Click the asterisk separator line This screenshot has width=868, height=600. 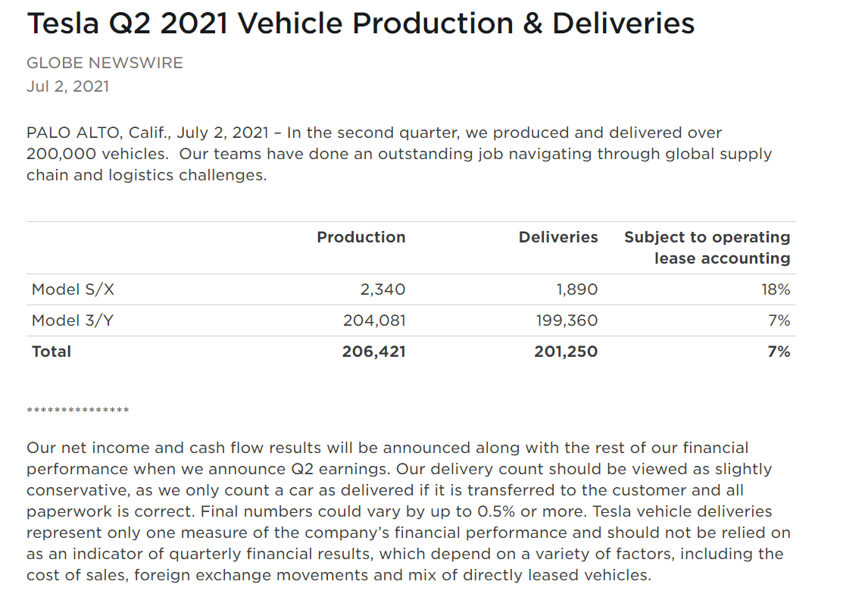[78, 410]
